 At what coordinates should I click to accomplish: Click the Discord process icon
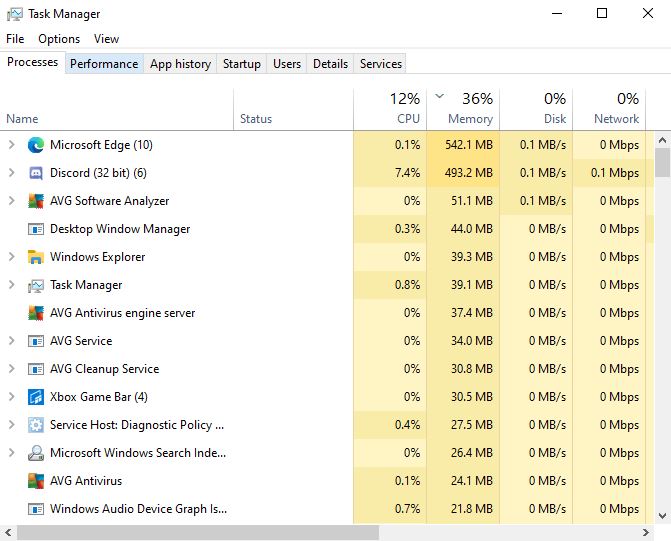36,173
